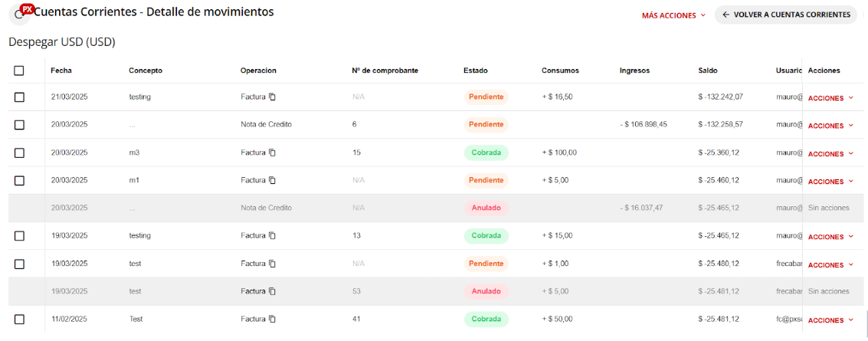Click the copy icon on the Factura with comprobante 53
The height and width of the screenshot is (341, 868).
272,291
